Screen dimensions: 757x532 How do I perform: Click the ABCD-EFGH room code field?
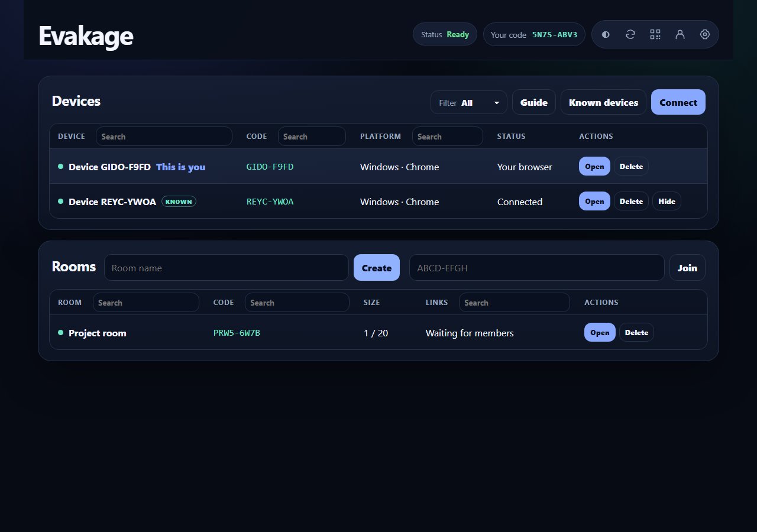(x=537, y=268)
